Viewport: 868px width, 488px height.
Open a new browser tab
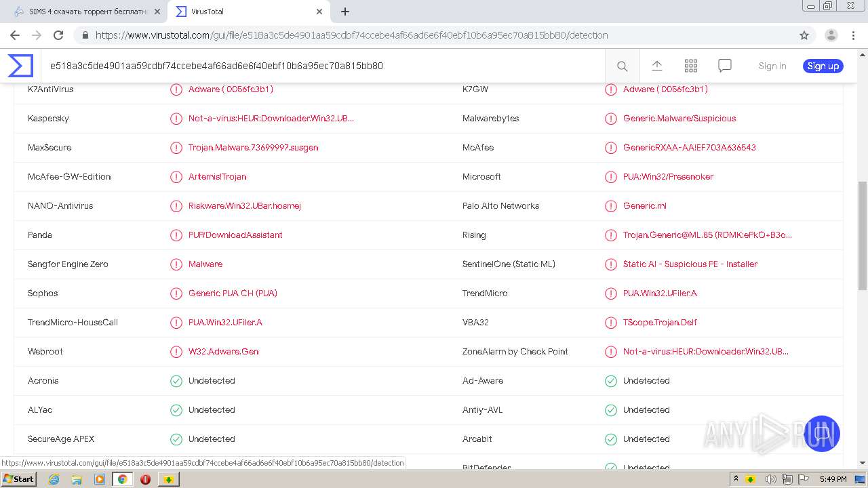345,12
